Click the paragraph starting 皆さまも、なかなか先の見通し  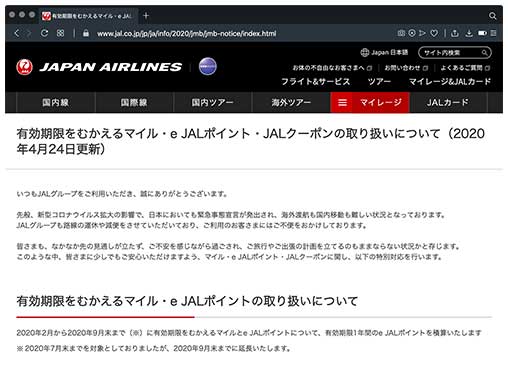(x=239, y=246)
